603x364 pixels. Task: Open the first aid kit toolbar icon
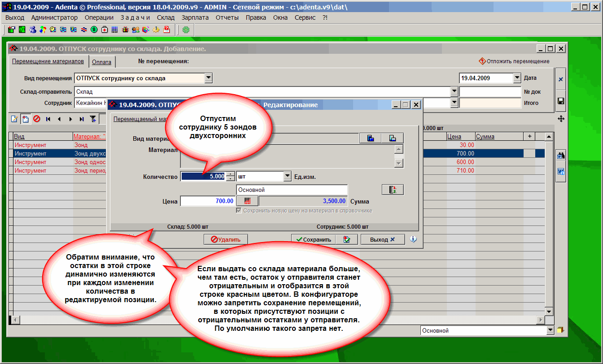point(105,30)
